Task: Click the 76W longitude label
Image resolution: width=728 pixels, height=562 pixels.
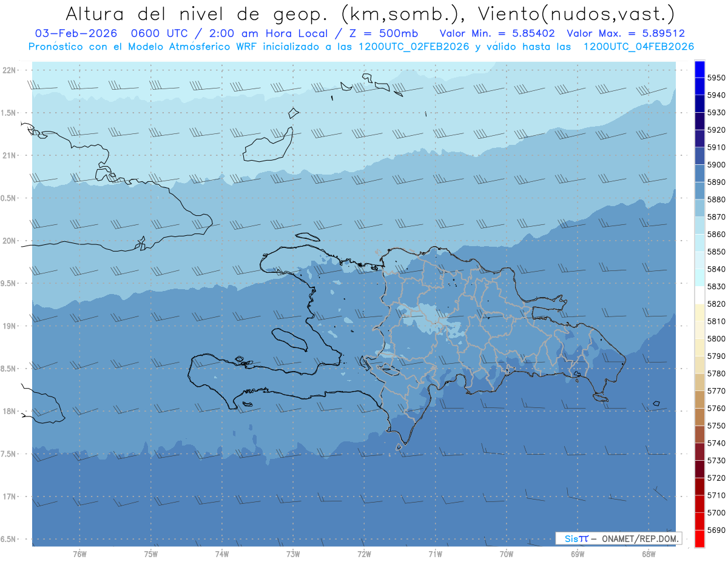Action: [x=79, y=554]
